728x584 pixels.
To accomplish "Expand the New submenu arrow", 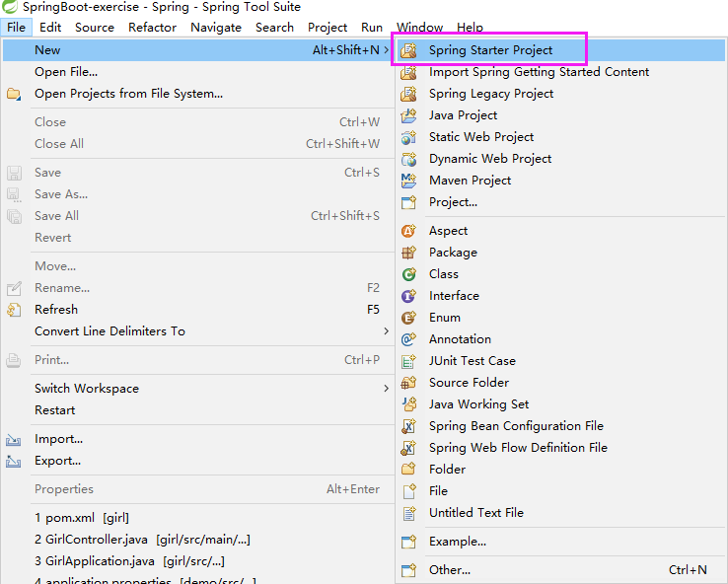I will point(387,50).
